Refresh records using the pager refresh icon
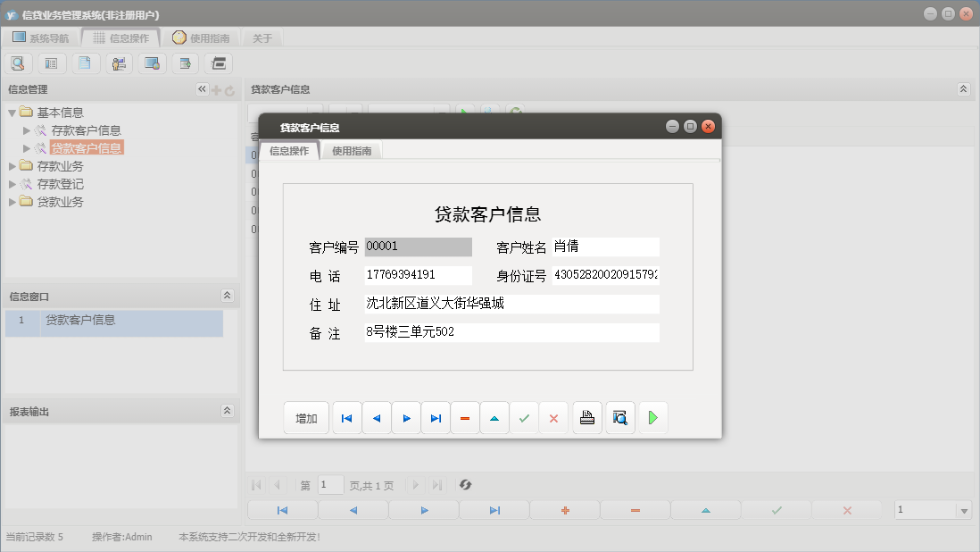980x552 pixels. click(x=465, y=485)
